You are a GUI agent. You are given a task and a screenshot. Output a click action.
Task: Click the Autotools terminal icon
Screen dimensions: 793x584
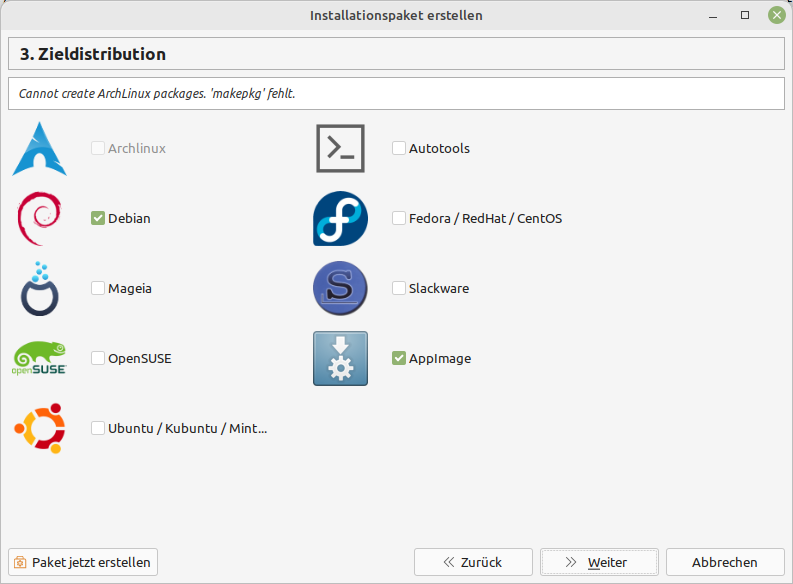340,148
